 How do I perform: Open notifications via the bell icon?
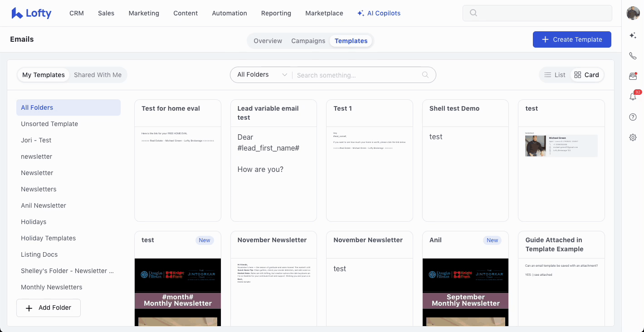click(x=633, y=97)
